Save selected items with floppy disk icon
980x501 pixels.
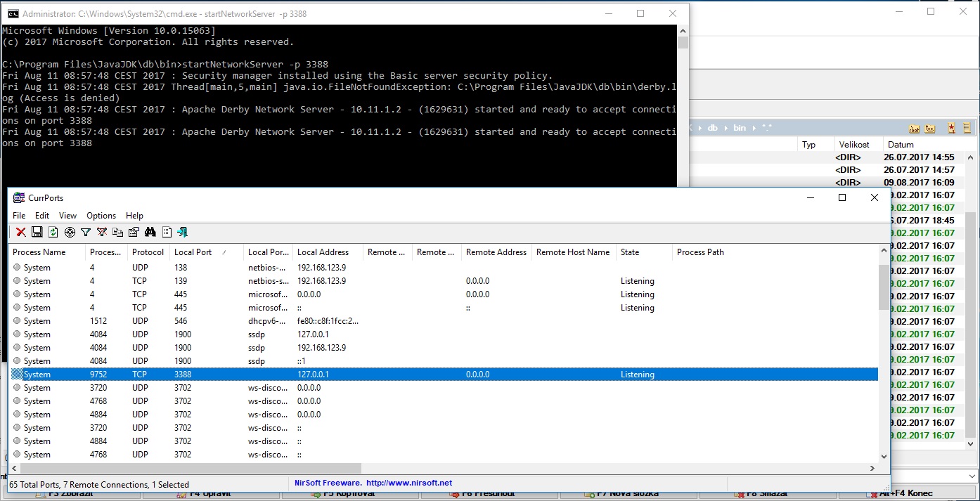click(x=37, y=232)
